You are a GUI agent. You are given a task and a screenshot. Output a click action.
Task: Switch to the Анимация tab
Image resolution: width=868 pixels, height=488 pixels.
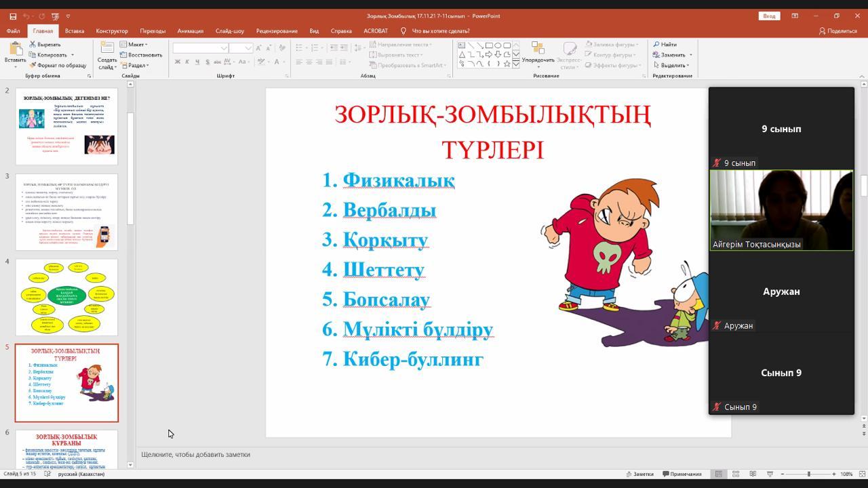click(190, 30)
